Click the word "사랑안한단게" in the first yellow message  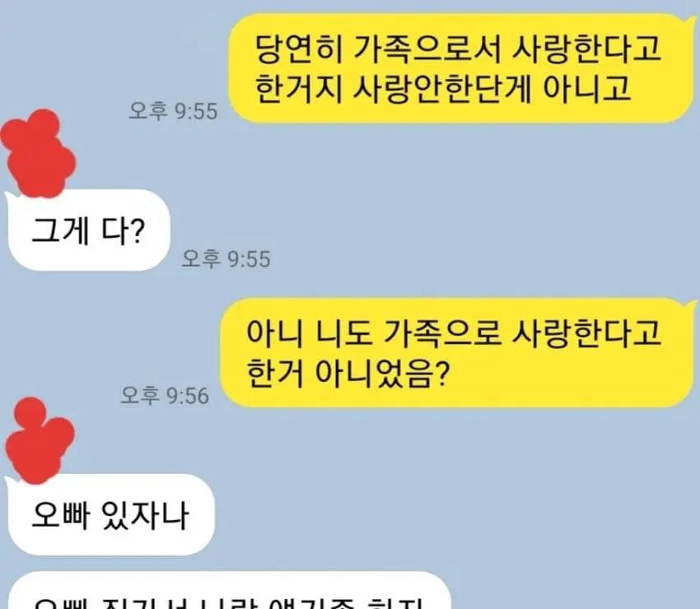(x=442, y=88)
